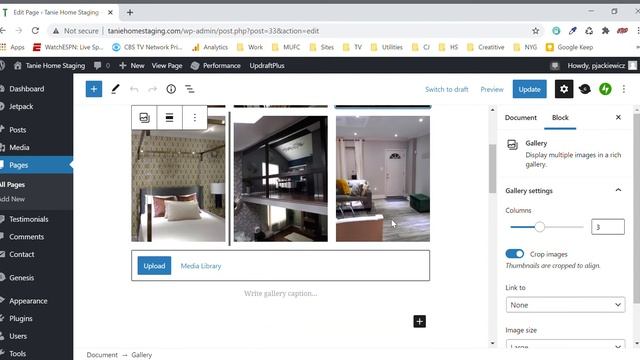
Task: Open gallery block More options dots
Action: coord(195,118)
